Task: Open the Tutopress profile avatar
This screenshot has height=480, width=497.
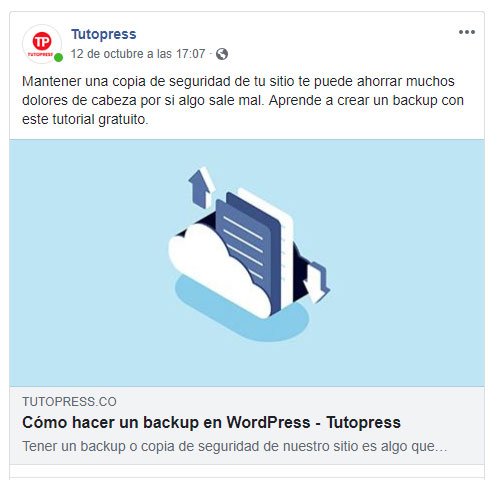Action: 42,44
